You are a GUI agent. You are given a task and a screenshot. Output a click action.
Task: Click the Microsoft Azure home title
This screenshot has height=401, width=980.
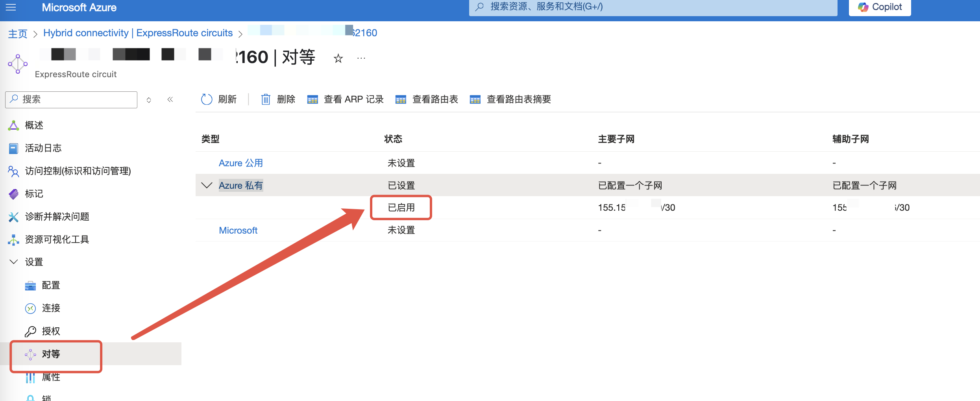79,7
